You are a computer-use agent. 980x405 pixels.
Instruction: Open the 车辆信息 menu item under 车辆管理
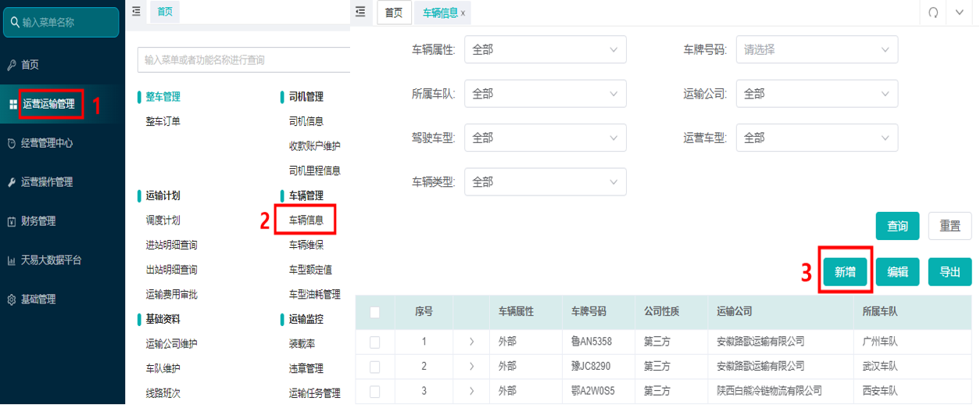[x=306, y=220]
